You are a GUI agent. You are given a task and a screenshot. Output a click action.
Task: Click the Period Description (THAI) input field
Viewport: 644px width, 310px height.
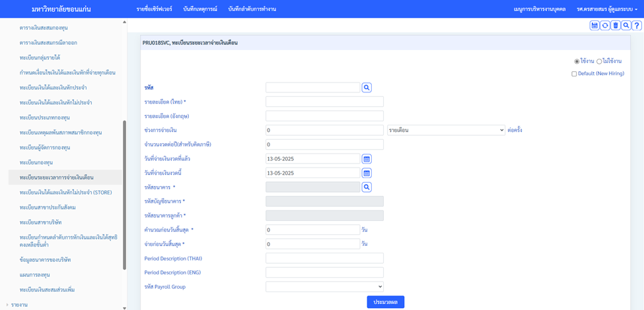[x=324, y=258]
